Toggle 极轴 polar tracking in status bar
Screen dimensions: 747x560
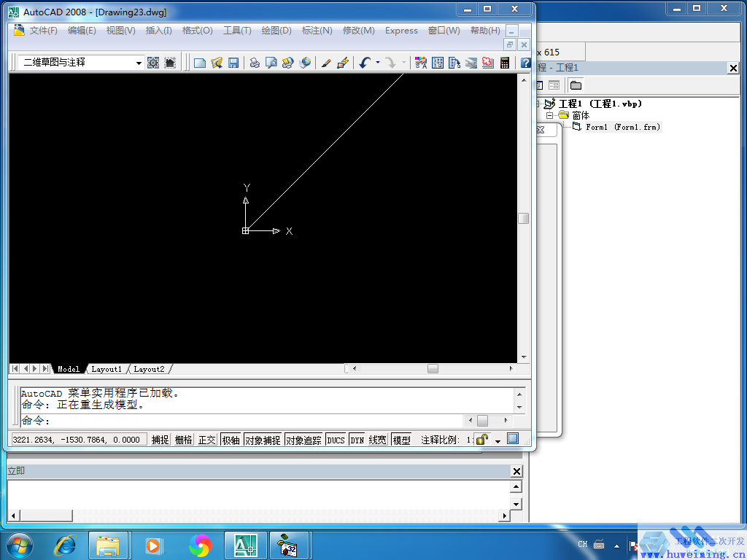(x=231, y=440)
